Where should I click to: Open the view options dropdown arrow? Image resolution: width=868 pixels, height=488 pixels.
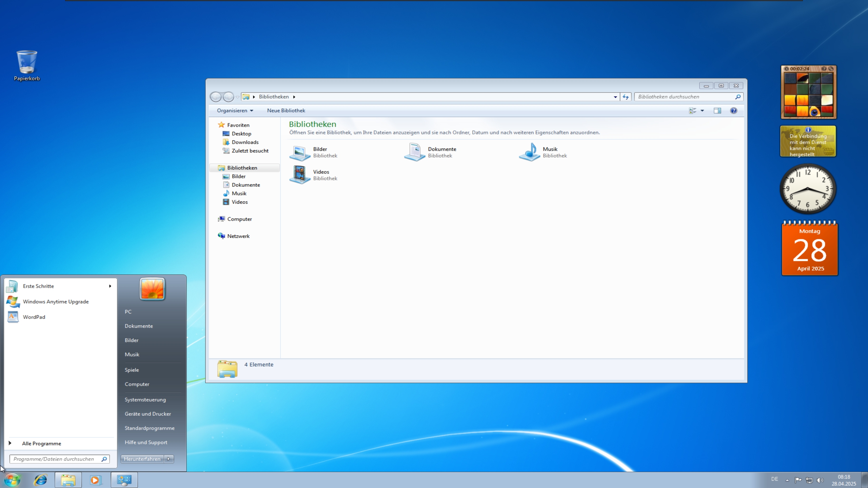pyautogui.click(x=702, y=111)
